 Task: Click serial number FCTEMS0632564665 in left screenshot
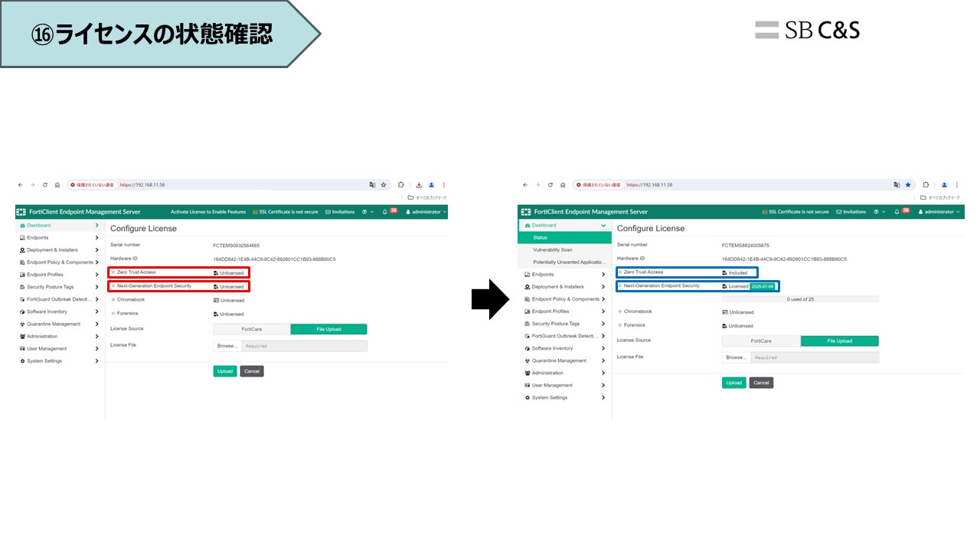tap(237, 246)
